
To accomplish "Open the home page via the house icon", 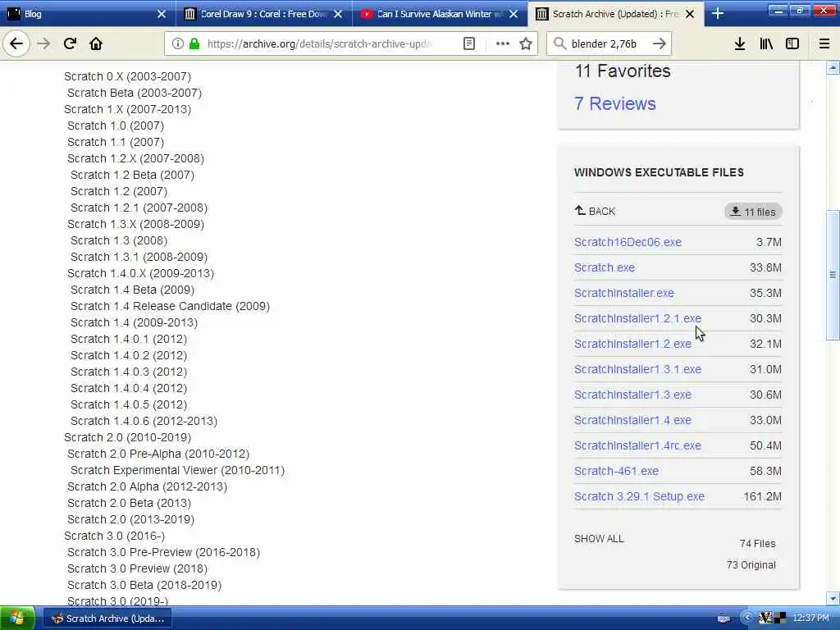I will click(x=96, y=44).
